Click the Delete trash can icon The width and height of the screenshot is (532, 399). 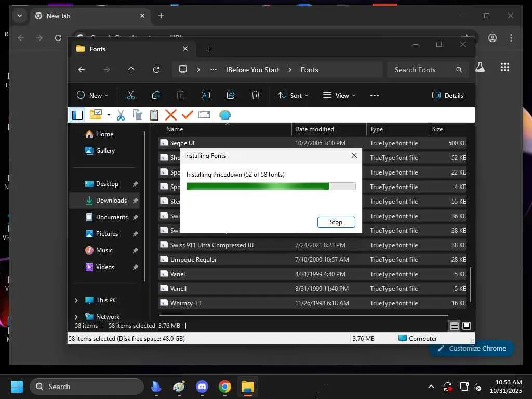pyautogui.click(x=256, y=95)
